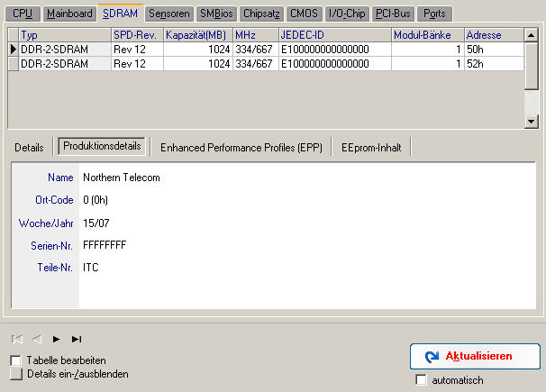This screenshot has height=392, width=546.
Task: Click Modul-Bänke value in 52h row
Action: pos(428,64)
